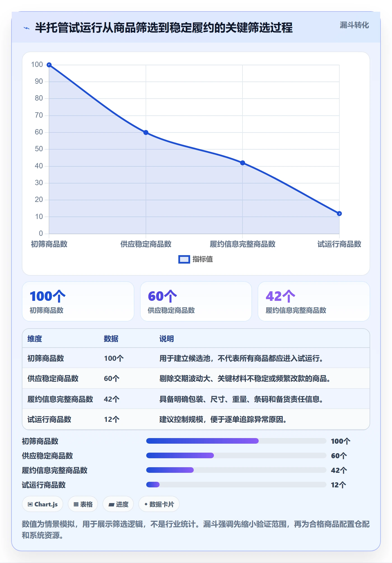Open the 60个 供应稳定商品数 data card

pyautogui.click(x=196, y=301)
